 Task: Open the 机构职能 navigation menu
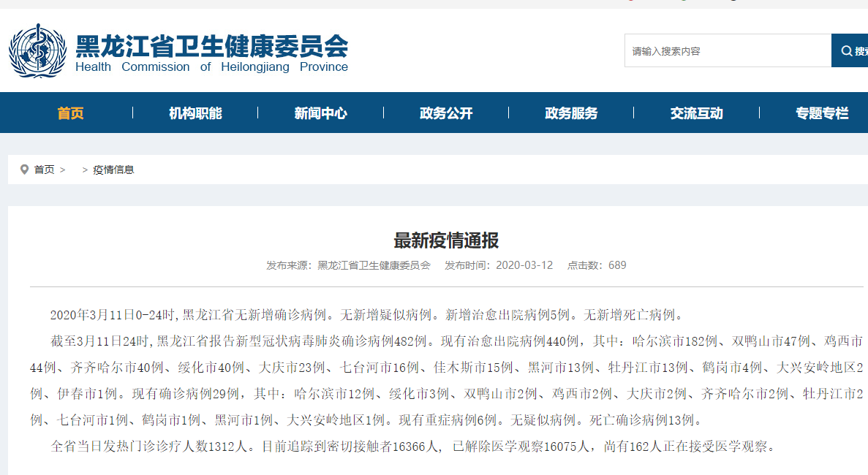tap(195, 113)
